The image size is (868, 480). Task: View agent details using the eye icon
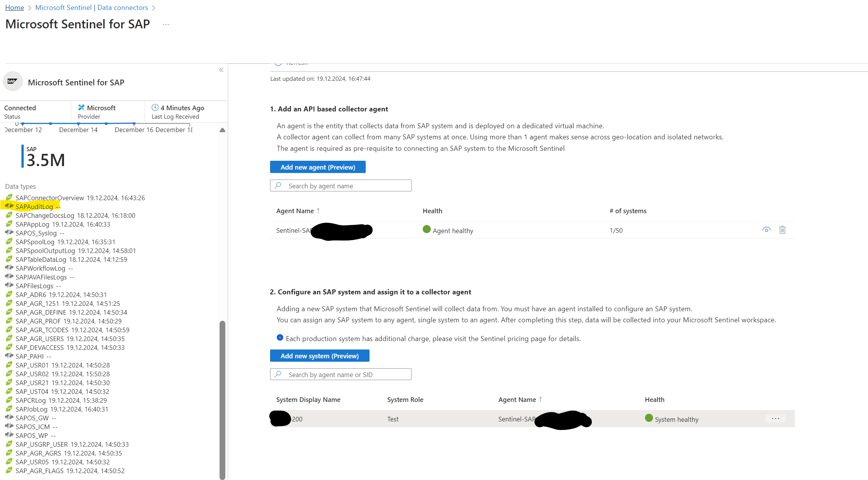766,230
